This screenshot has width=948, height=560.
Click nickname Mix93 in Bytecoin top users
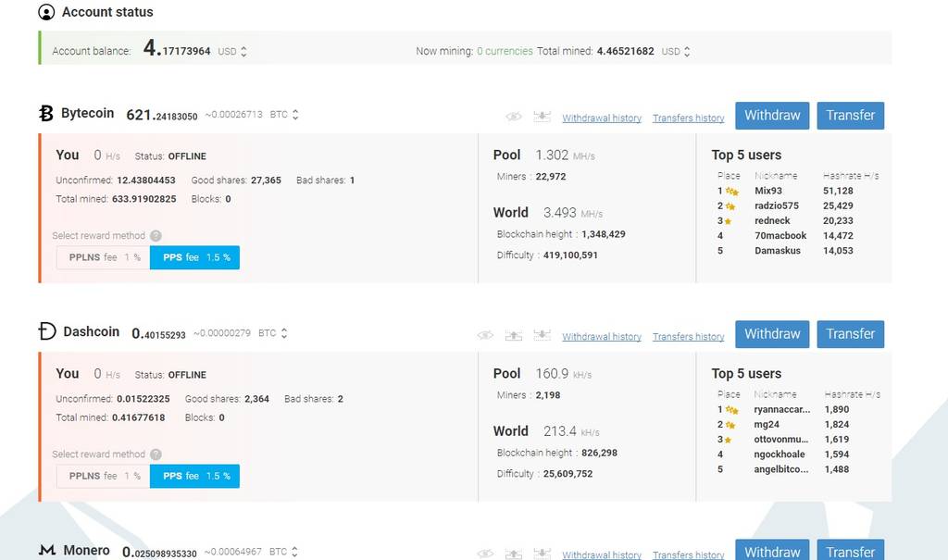[x=768, y=191]
